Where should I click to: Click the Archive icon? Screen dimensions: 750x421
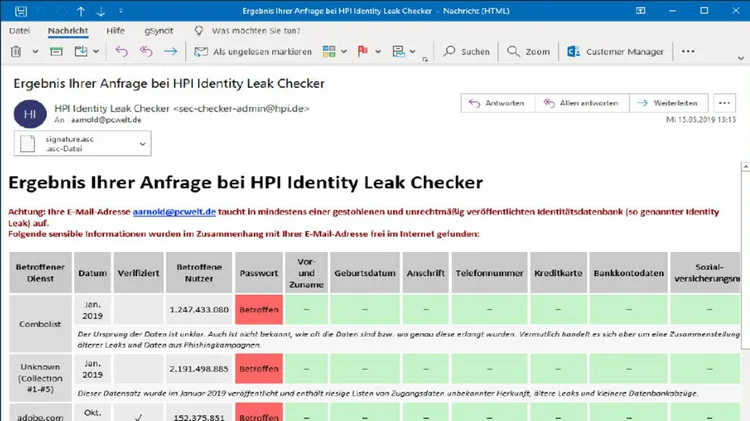56,51
